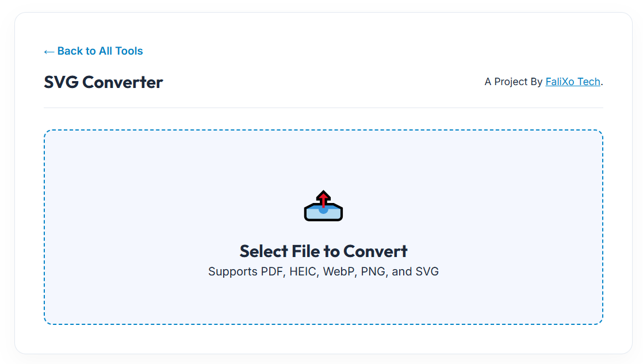Click the word "Tech" in the FaliXo link

pyautogui.click(x=588, y=82)
